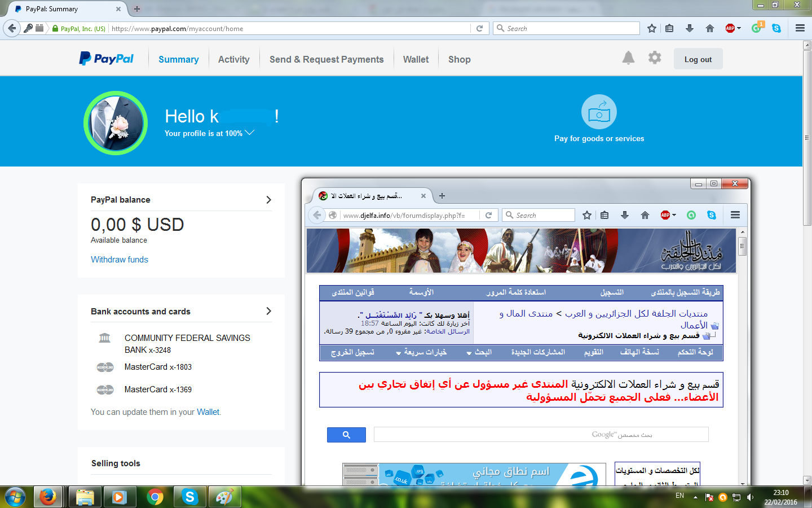
Task: Open the Windows Start button
Action: [15, 497]
